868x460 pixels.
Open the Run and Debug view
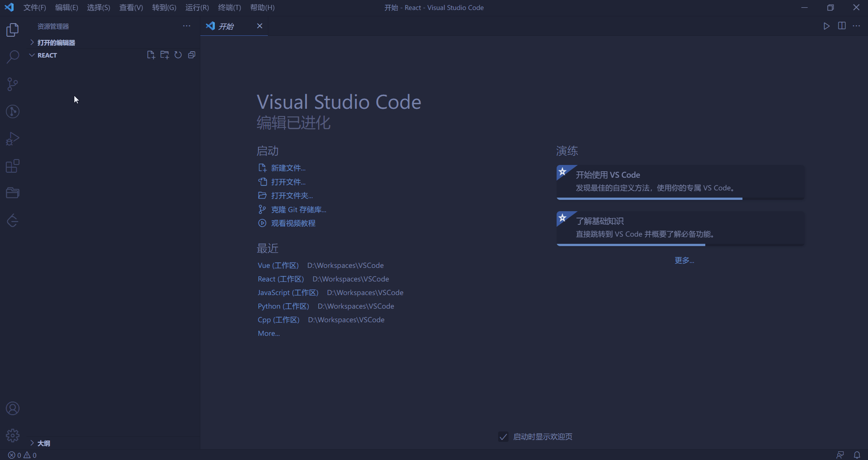pyautogui.click(x=13, y=139)
